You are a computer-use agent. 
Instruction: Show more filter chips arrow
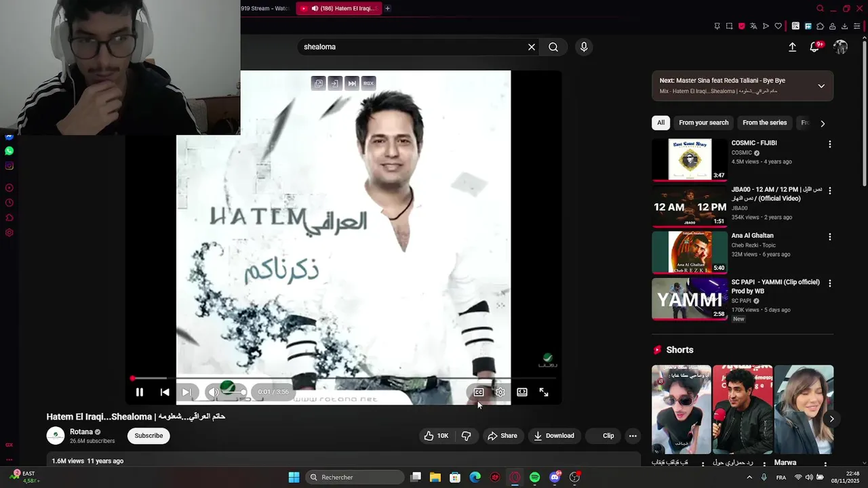pyautogui.click(x=823, y=123)
